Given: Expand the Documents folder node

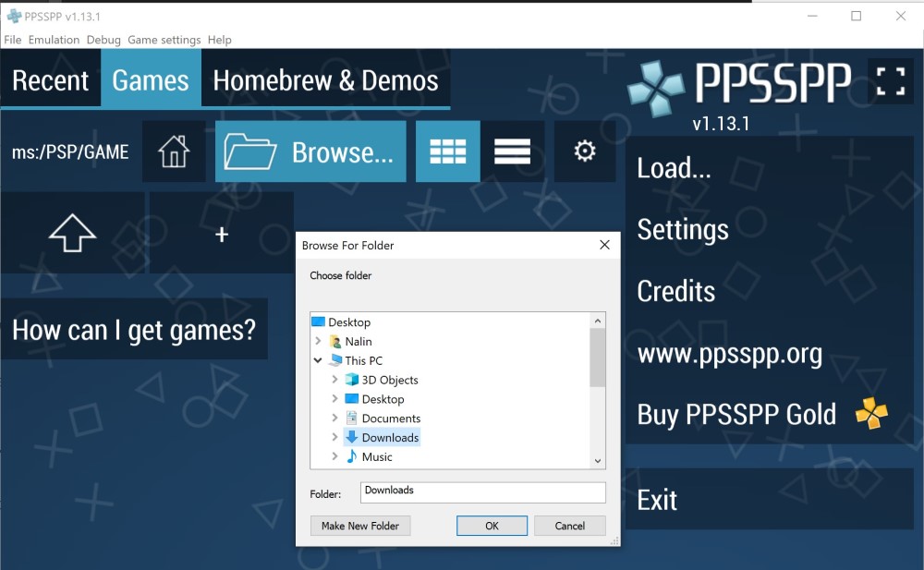Looking at the screenshot, I should pos(334,418).
